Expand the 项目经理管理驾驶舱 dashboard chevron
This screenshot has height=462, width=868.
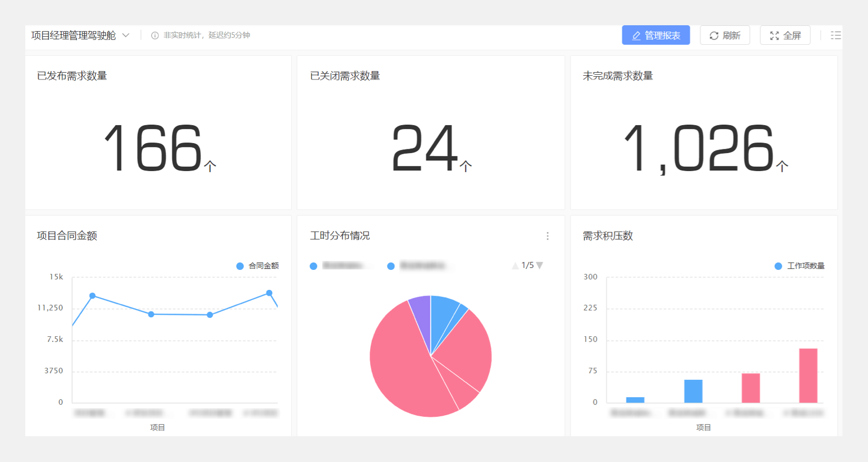click(x=126, y=35)
